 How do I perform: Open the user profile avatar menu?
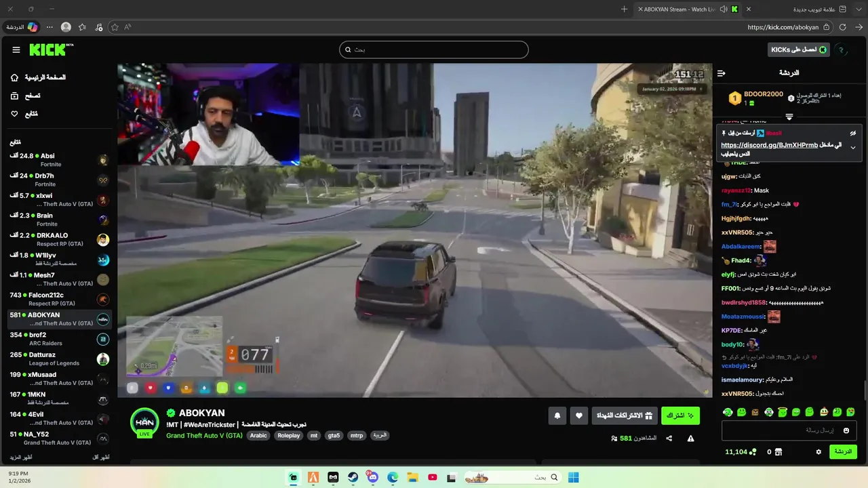point(841,49)
